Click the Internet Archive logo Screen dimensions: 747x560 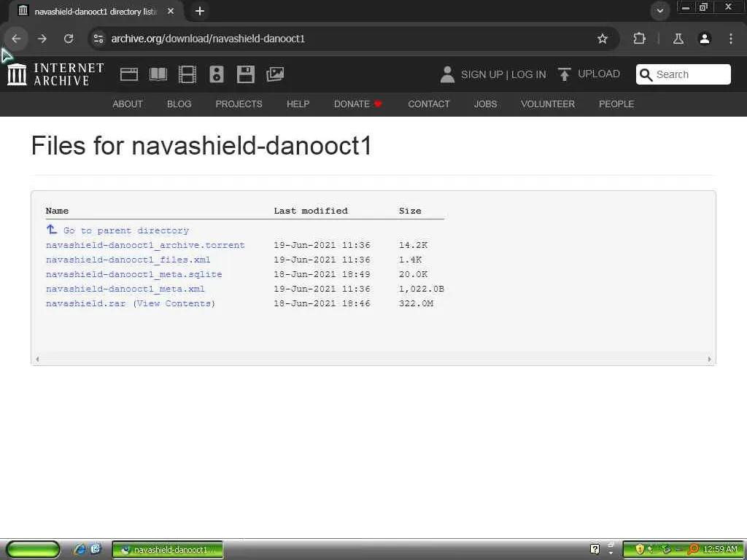tap(55, 74)
